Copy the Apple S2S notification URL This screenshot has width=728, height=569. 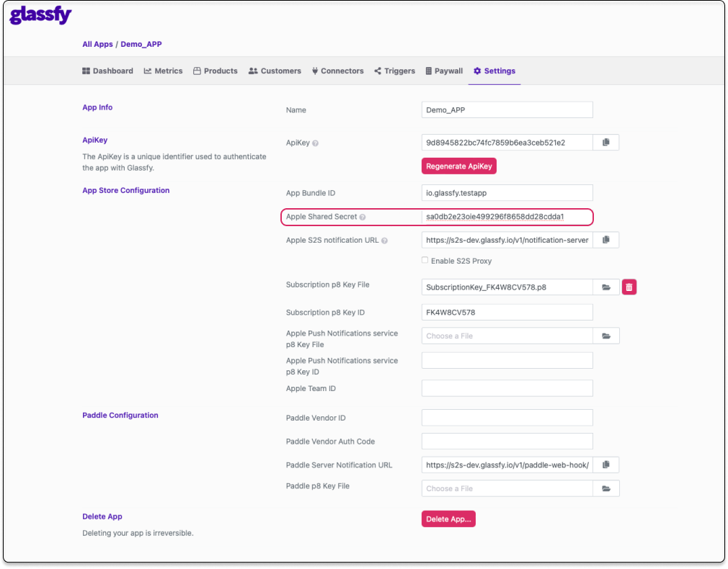[606, 240]
